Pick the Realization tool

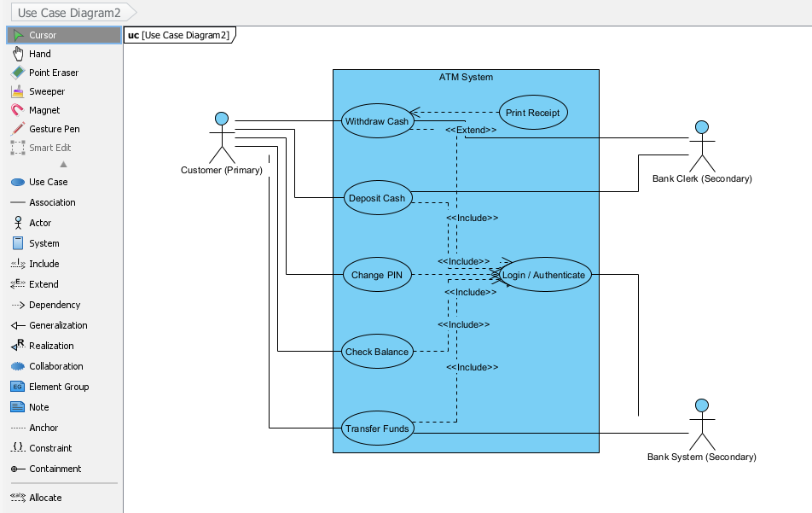point(64,346)
